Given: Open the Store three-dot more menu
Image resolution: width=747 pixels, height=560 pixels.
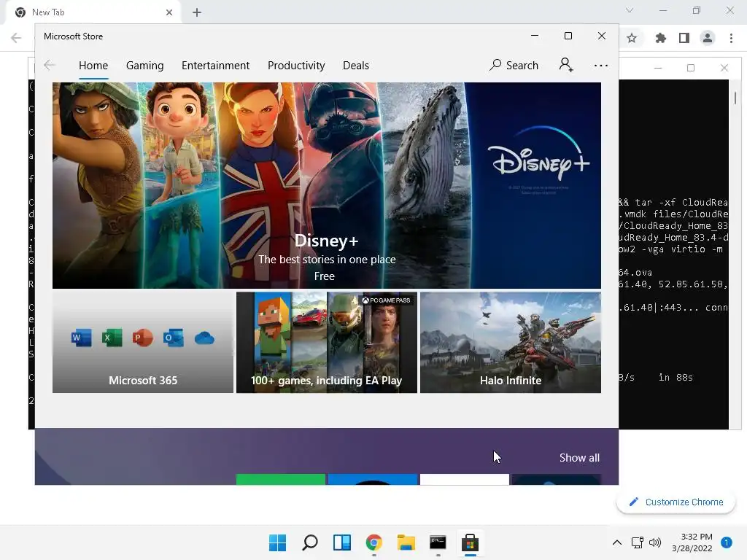Looking at the screenshot, I should click(x=601, y=65).
